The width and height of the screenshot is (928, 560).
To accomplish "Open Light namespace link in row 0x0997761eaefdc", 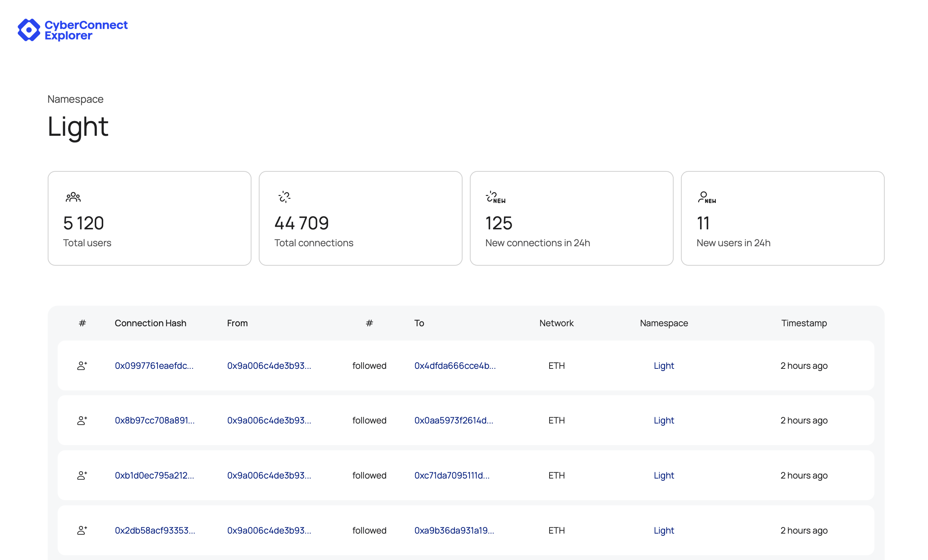I will pyautogui.click(x=664, y=366).
